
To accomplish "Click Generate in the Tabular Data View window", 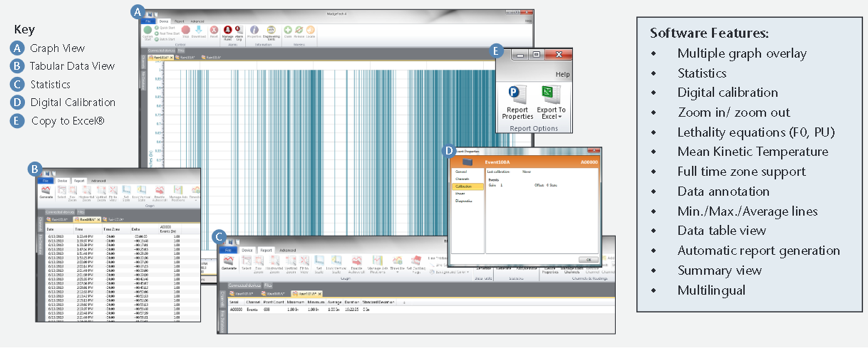I will 47,192.
